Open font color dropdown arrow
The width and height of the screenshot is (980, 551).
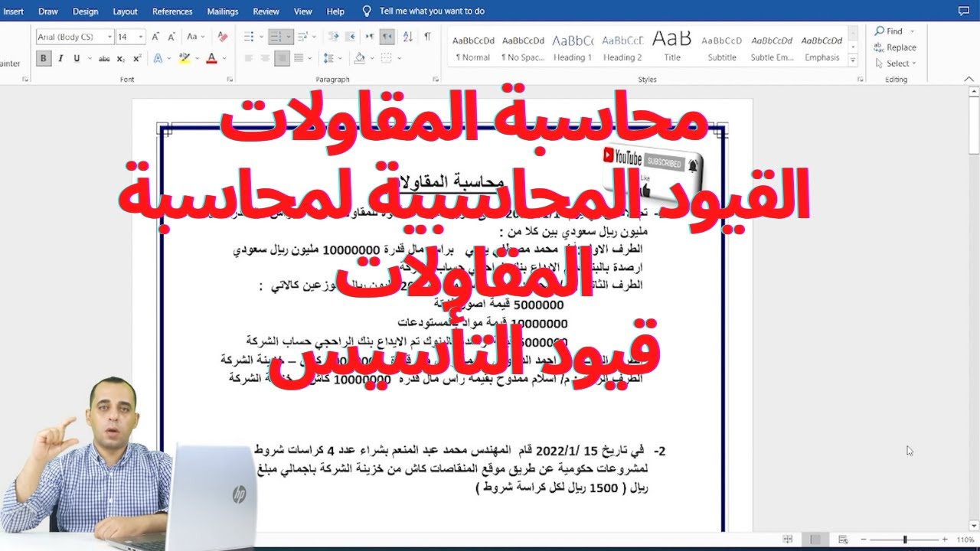click(224, 58)
